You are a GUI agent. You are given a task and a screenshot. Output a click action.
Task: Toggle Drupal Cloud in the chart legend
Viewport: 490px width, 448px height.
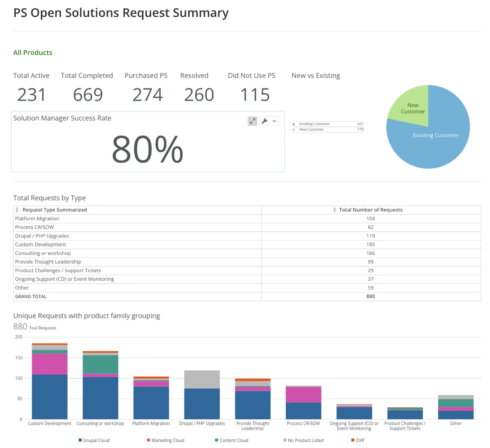(x=80, y=440)
